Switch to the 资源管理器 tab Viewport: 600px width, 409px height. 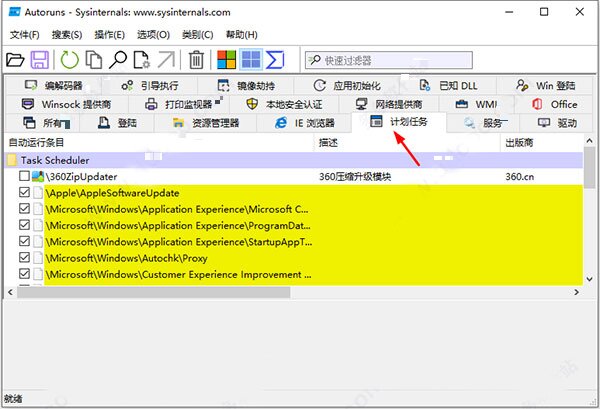(x=205, y=123)
